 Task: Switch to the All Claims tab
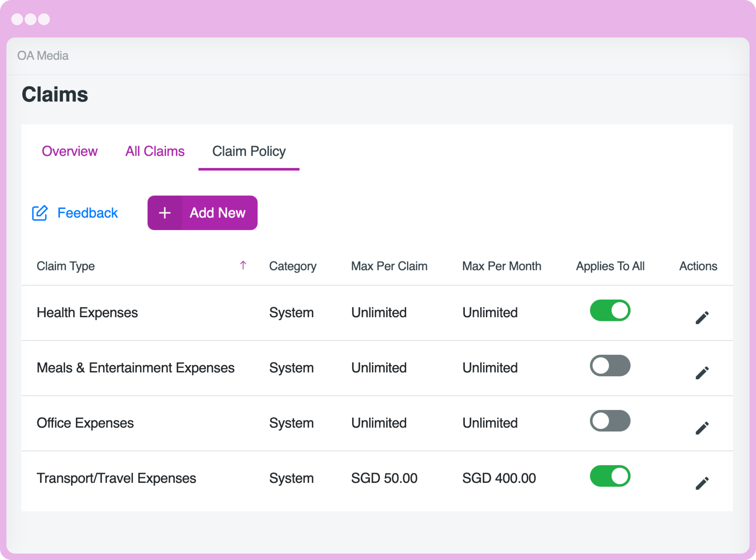[x=155, y=151]
